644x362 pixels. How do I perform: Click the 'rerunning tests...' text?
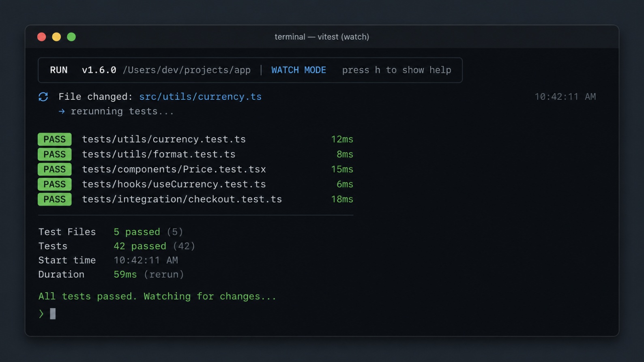pyautogui.click(x=122, y=111)
